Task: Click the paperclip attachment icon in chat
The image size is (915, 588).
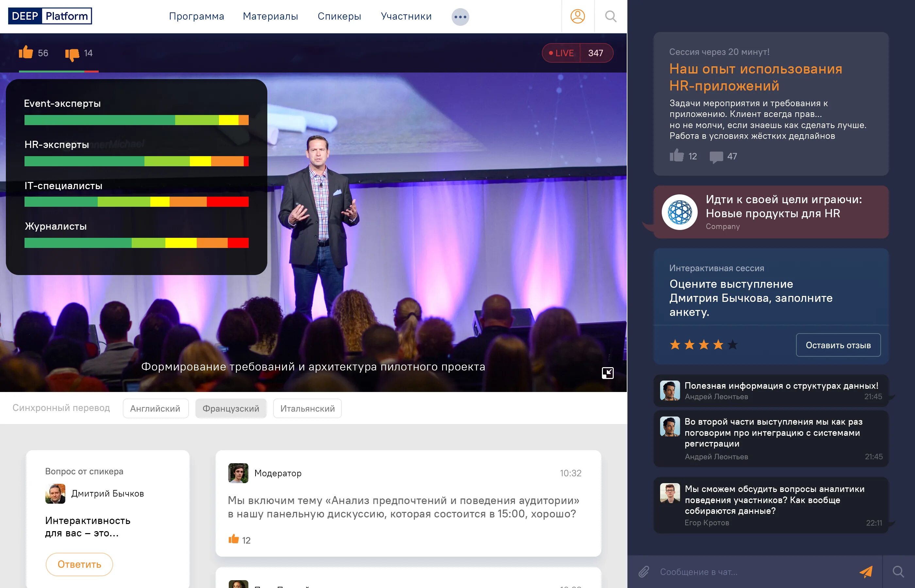Action: 644,572
